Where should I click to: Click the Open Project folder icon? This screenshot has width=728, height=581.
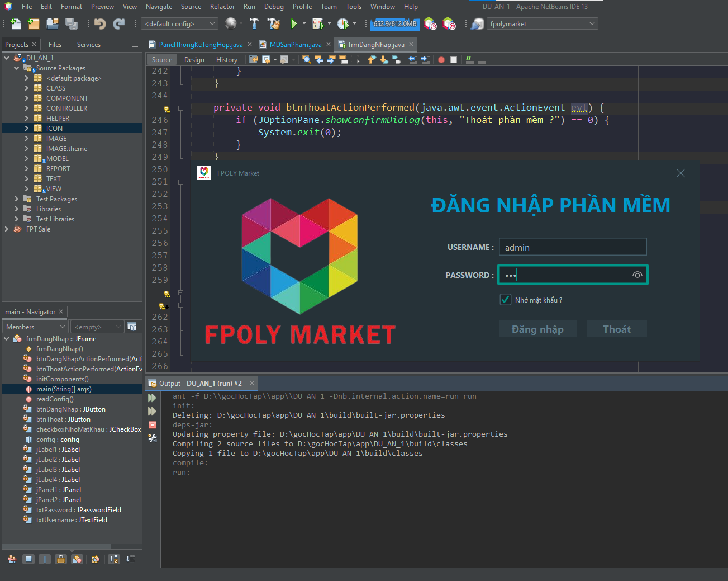[53, 23]
